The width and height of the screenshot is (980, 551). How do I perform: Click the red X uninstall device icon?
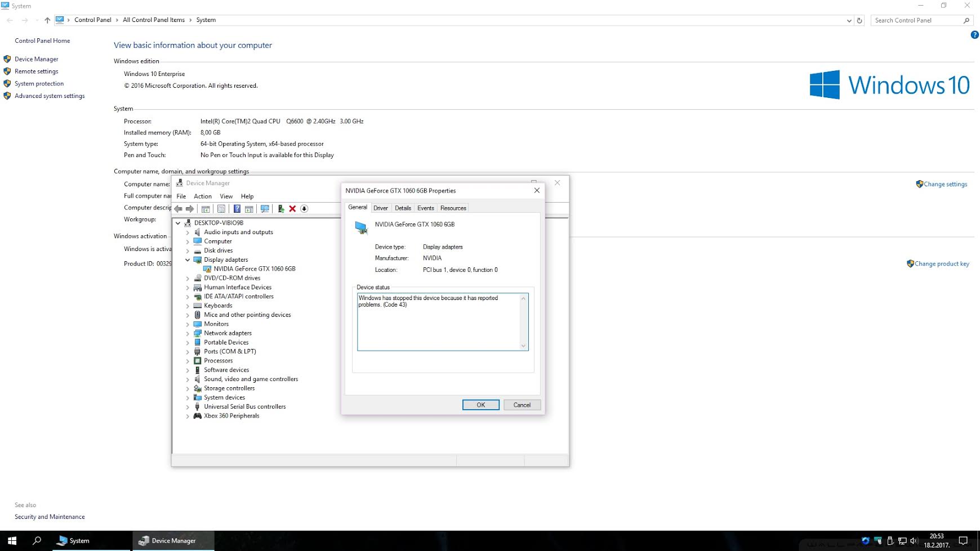tap(292, 209)
